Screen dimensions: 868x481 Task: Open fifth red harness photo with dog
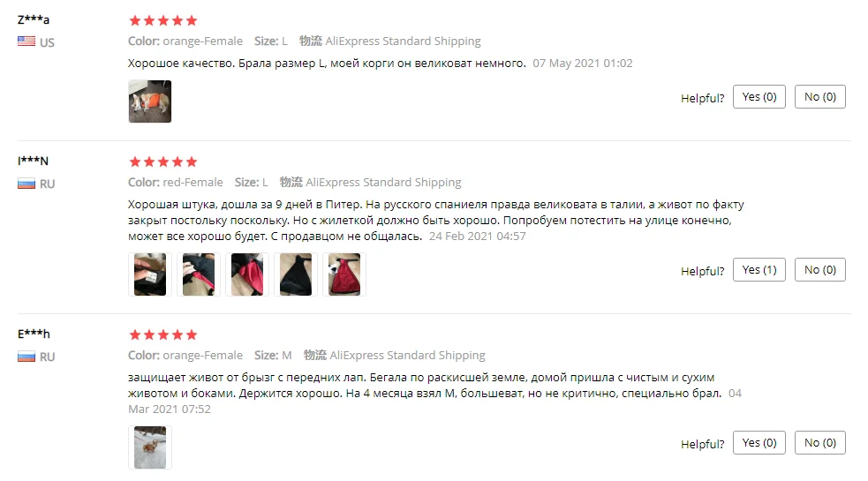(x=344, y=274)
